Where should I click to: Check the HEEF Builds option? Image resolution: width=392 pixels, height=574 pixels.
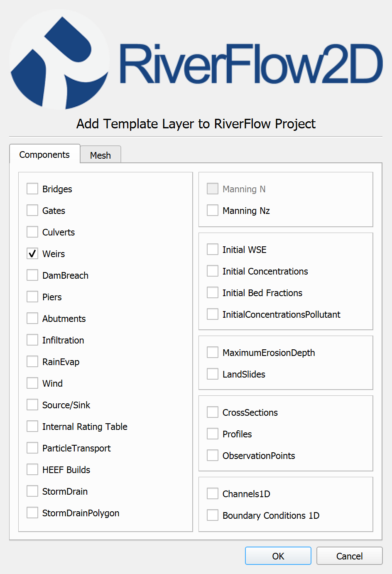tap(32, 470)
